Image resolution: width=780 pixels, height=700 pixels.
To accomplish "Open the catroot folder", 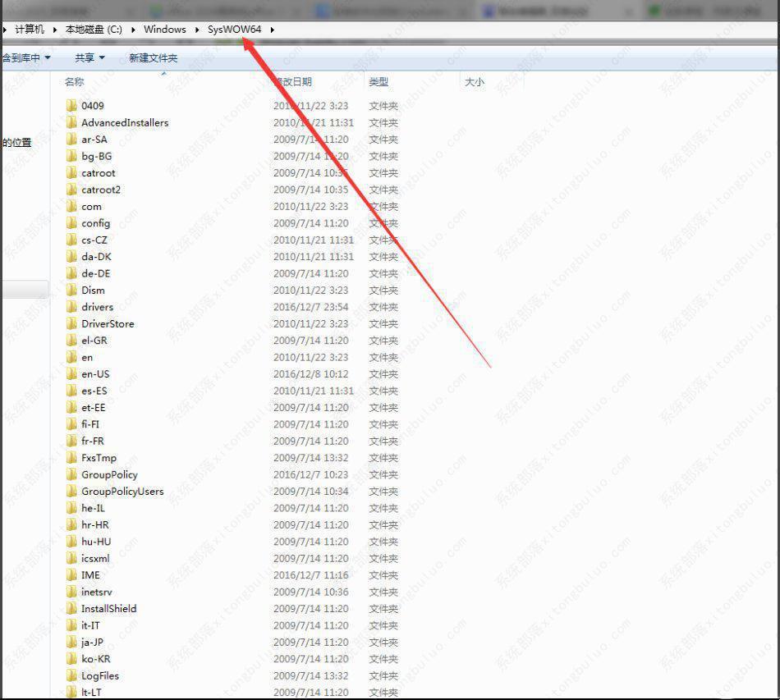I will tap(94, 173).
